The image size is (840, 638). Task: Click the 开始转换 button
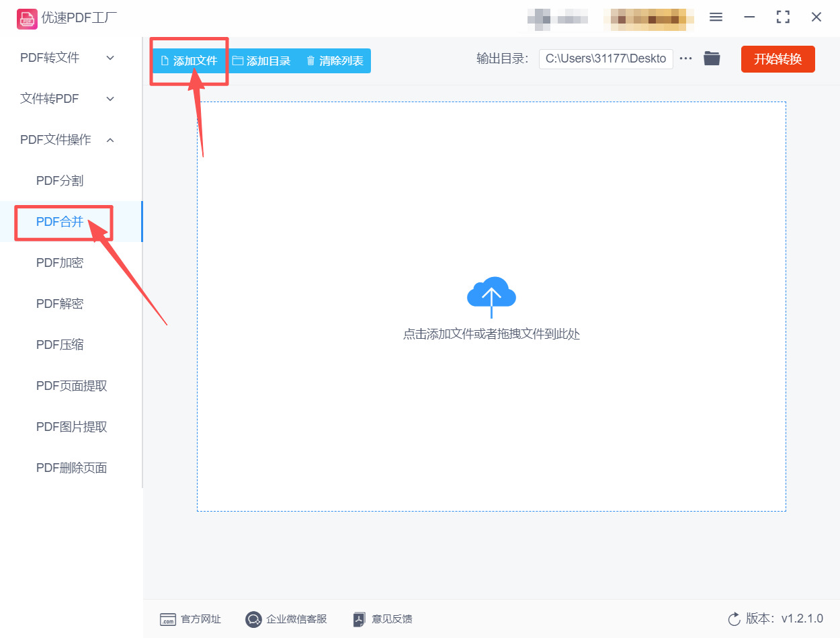point(778,58)
